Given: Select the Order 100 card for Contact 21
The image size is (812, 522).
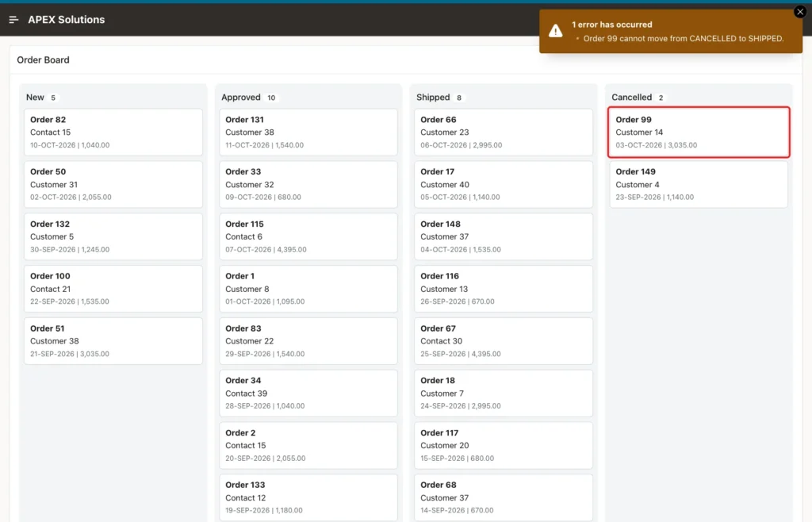Looking at the screenshot, I should (x=113, y=289).
